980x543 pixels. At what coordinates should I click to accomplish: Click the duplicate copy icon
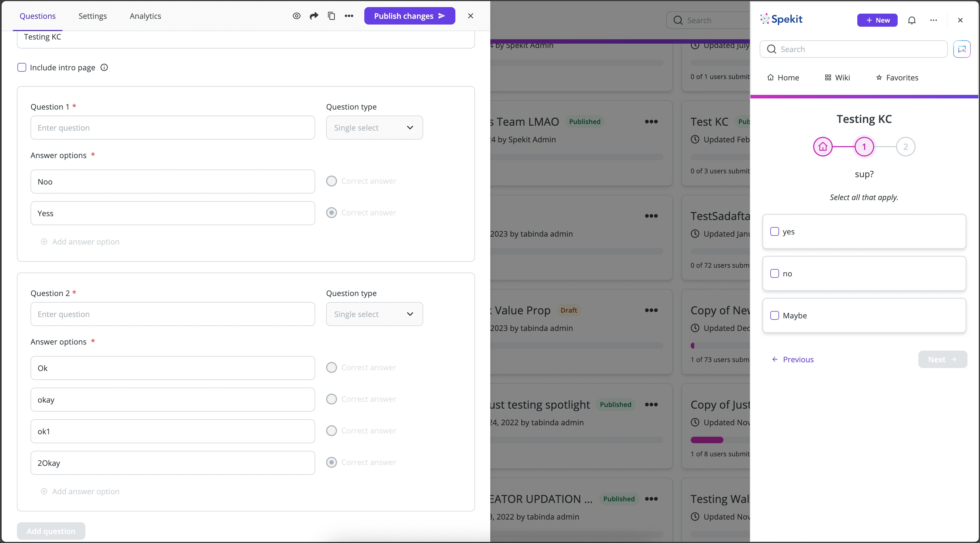coord(331,16)
